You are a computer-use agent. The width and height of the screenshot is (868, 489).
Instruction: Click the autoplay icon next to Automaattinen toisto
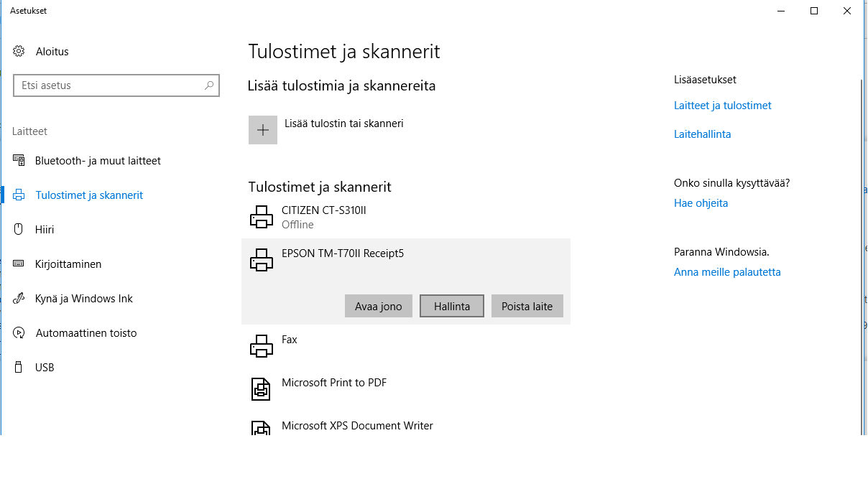pyautogui.click(x=19, y=333)
